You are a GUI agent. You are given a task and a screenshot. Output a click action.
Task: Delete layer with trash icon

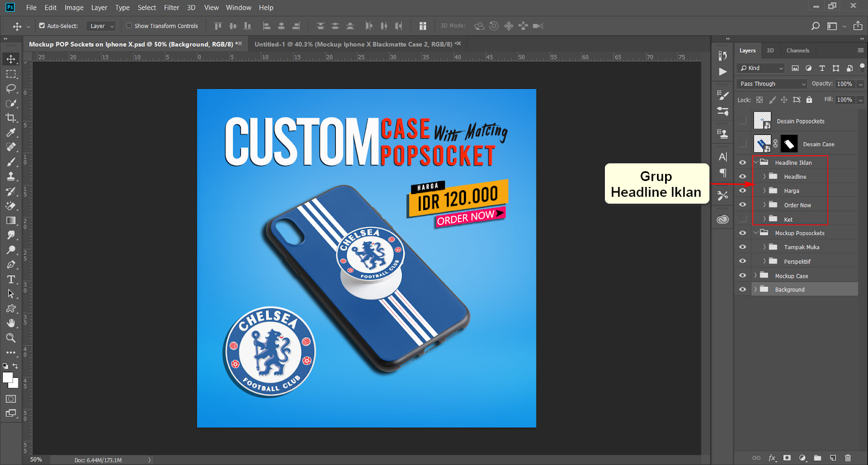[848, 458]
